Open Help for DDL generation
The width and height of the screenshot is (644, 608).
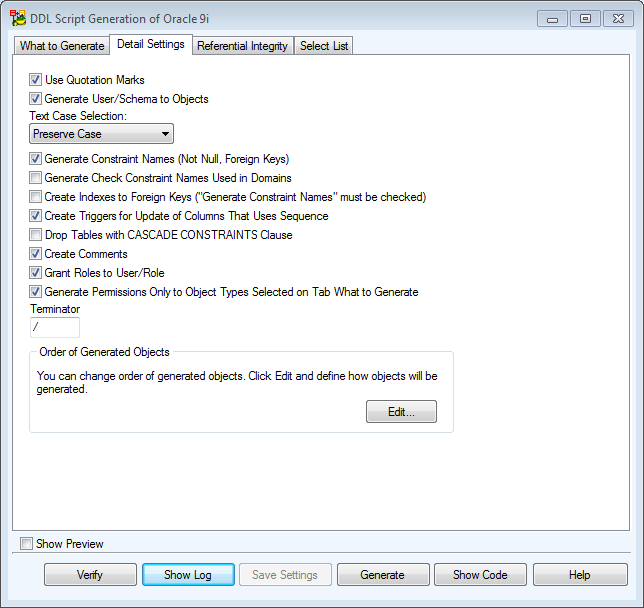pyautogui.click(x=580, y=574)
